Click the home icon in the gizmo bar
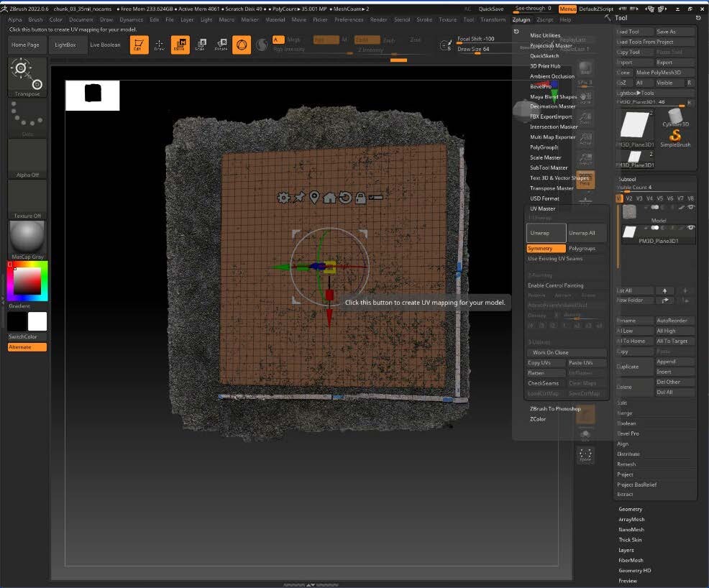The image size is (709, 588). coord(330,197)
